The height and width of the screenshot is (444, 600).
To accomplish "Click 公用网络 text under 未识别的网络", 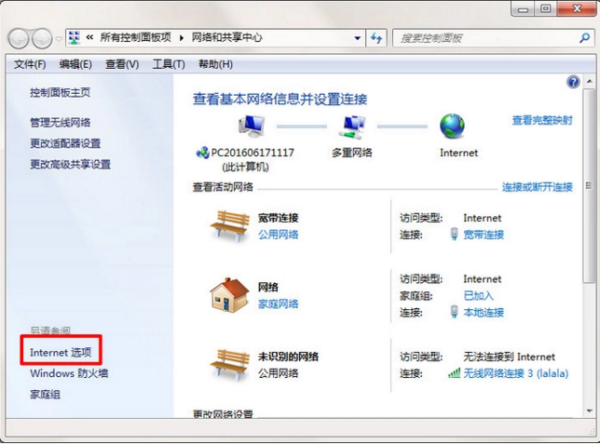I will pos(278,373).
